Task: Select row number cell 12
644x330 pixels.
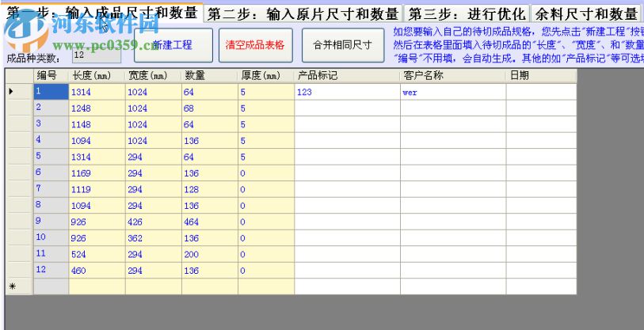Action: coord(51,270)
